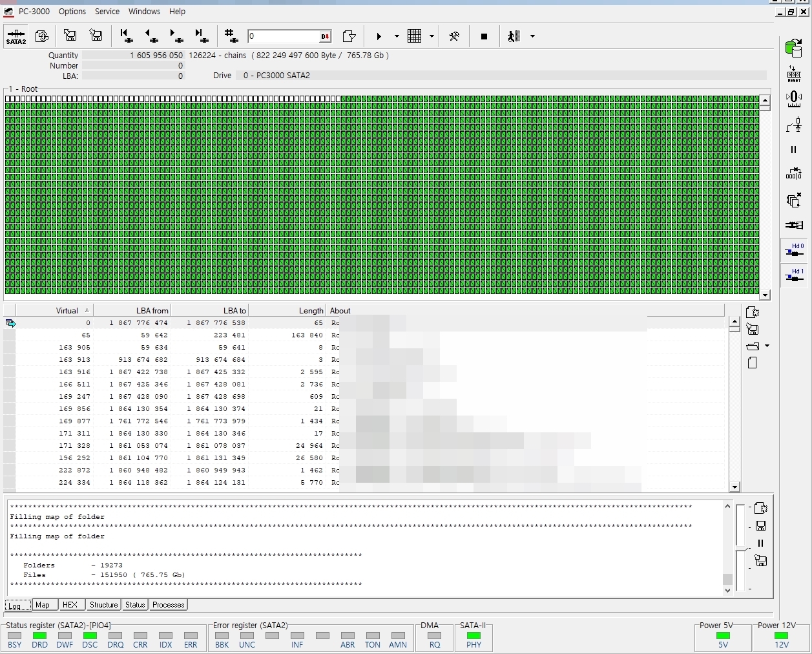
Task: Click the log panel scroll up arrow
Action: (727, 507)
